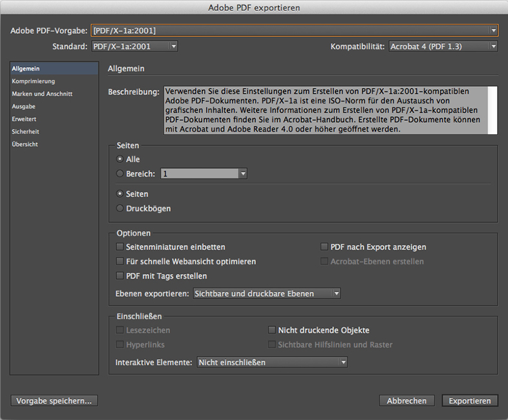Select the Alle pages radio button
Screen dimensions: 508x420
(x=120, y=160)
